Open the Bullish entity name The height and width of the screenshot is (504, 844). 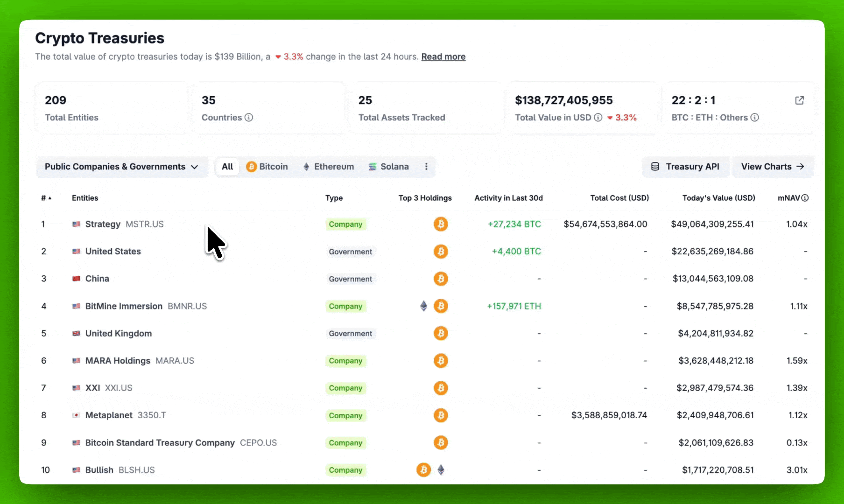pyautogui.click(x=99, y=470)
